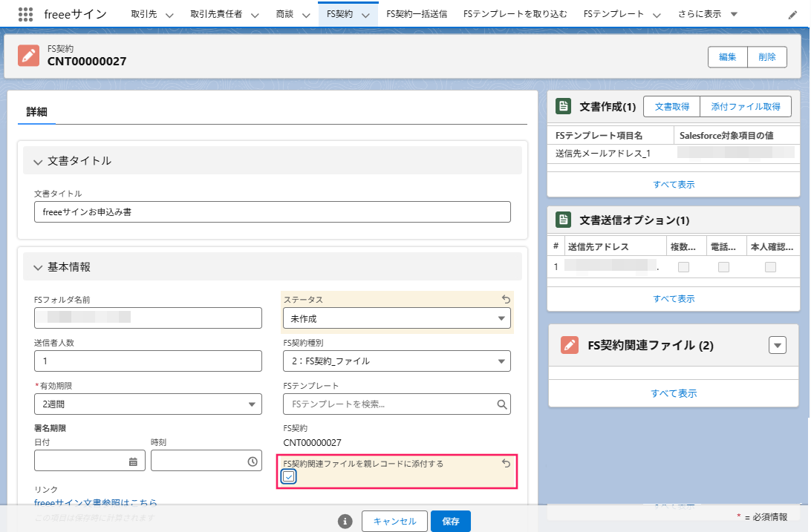Toggle the 電話 checkbox in row 1
This screenshot has width=811, height=532.
tap(723, 267)
